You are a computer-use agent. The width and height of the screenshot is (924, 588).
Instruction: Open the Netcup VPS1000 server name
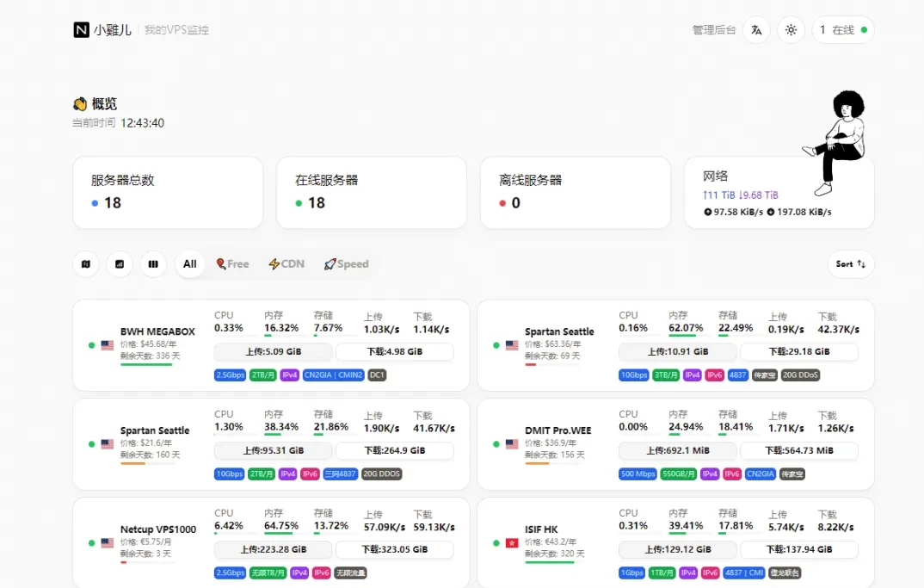(158, 529)
